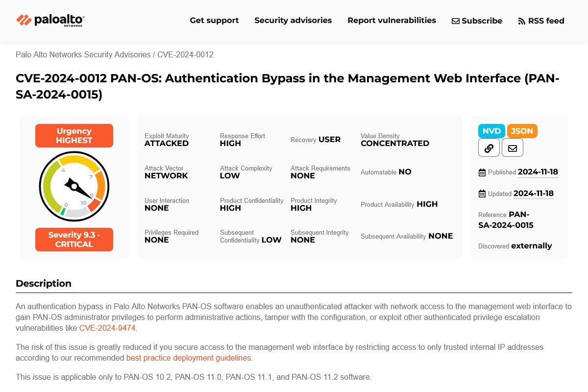Click Recovery USER value

tap(329, 140)
